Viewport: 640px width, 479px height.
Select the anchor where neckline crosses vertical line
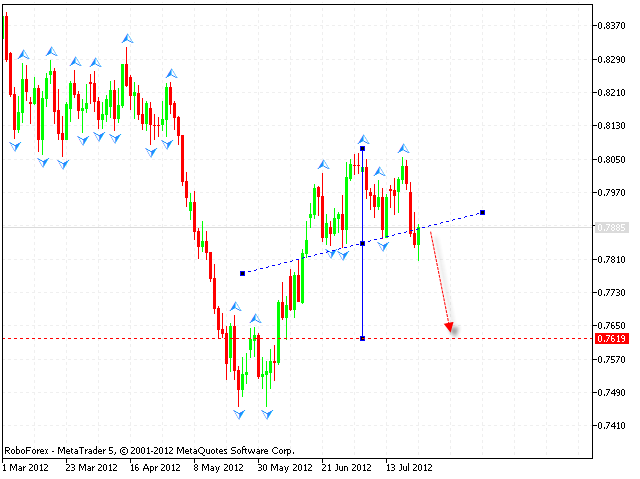coord(362,244)
